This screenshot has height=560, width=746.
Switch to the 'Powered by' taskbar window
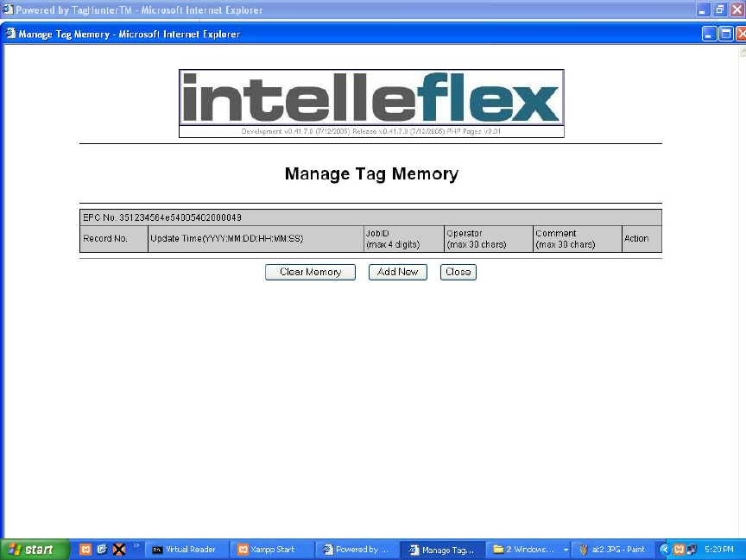357,550
